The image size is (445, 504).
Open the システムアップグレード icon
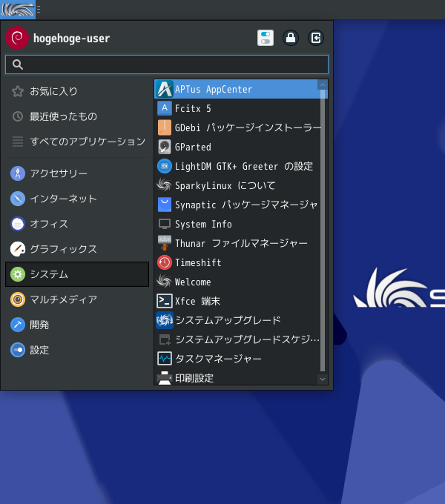165,320
